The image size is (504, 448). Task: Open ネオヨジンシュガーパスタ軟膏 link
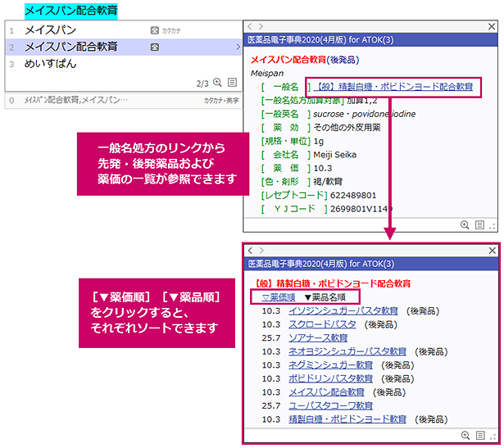pos(347,351)
